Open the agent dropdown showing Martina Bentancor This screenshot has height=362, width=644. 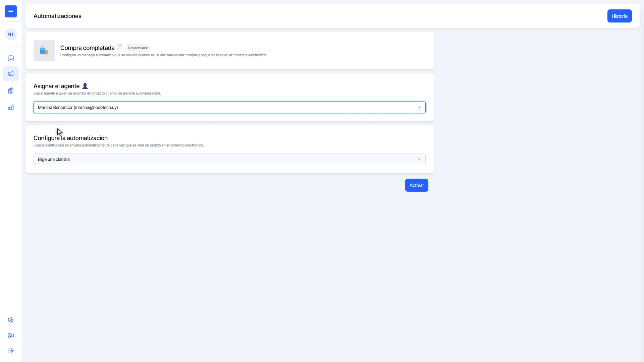229,107
